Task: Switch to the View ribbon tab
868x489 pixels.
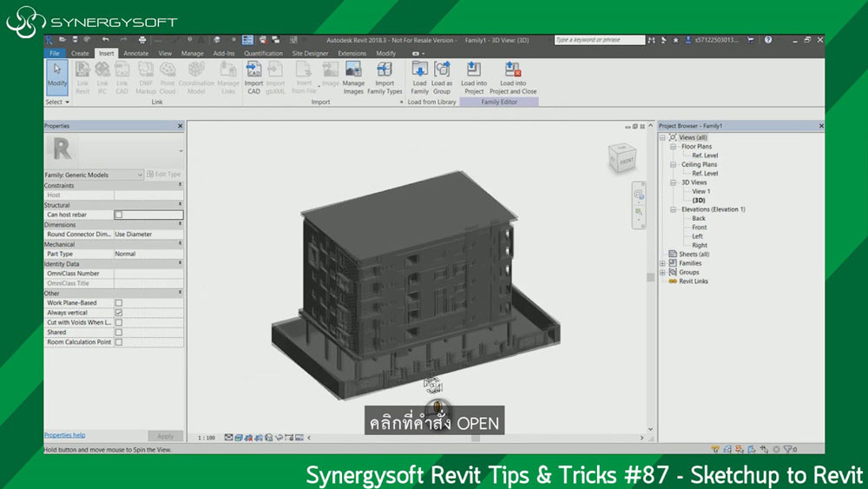Action: pyautogui.click(x=165, y=53)
